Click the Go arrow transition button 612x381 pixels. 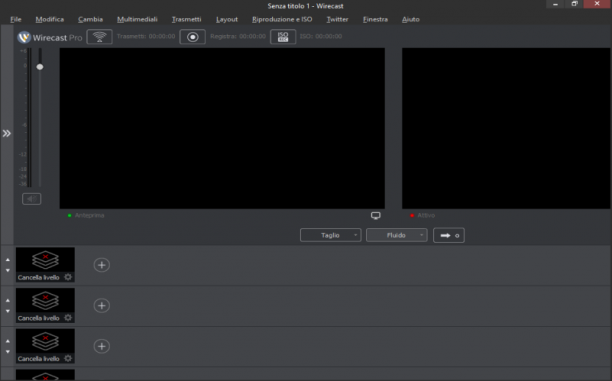click(449, 235)
